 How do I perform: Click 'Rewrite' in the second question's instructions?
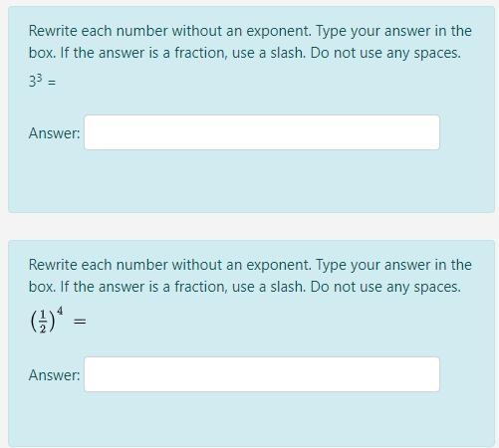pyautogui.click(x=53, y=265)
